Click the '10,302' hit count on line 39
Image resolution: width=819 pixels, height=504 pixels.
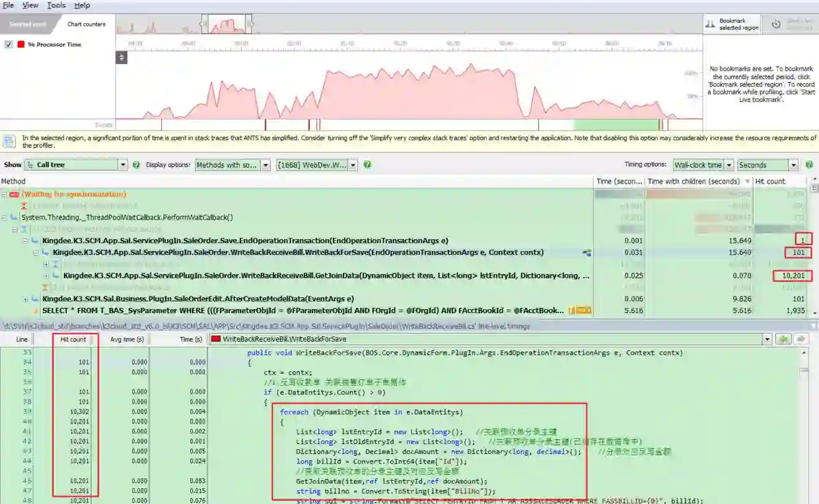tap(79, 412)
